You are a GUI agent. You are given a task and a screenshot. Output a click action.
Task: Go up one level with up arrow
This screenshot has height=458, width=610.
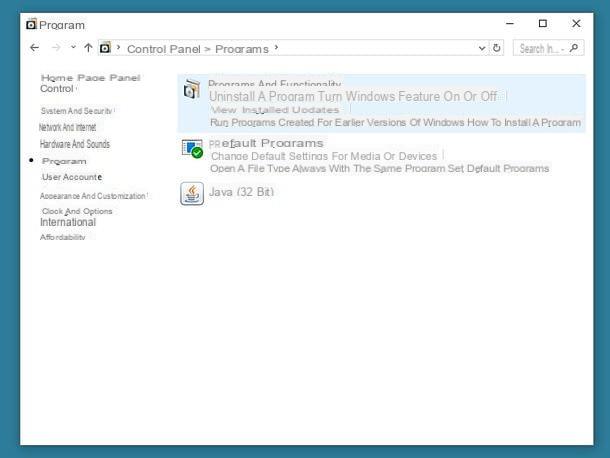(88, 48)
